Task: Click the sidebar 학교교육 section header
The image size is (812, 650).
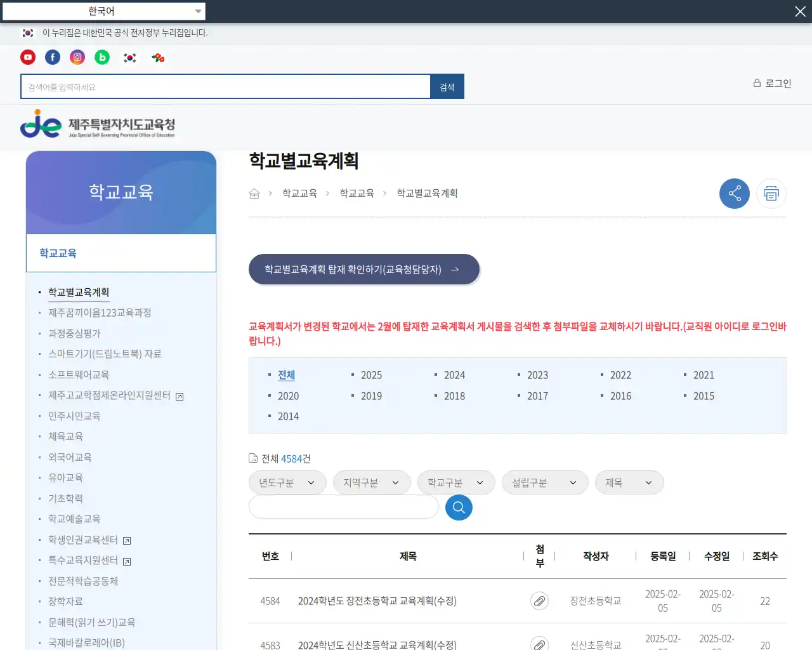Action: click(x=121, y=253)
